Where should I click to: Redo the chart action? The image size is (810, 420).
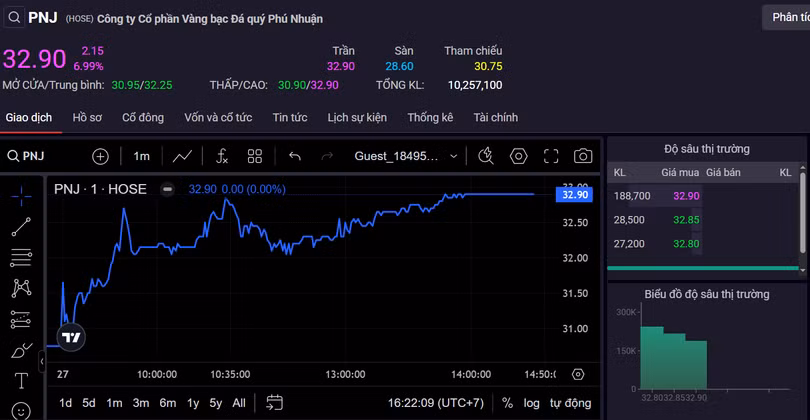[327, 156]
